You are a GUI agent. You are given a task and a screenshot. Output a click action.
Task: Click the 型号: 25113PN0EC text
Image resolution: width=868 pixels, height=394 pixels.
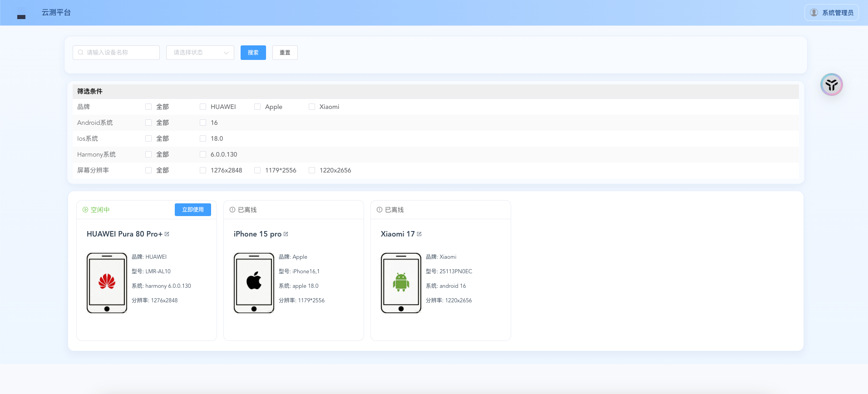[x=449, y=271]
